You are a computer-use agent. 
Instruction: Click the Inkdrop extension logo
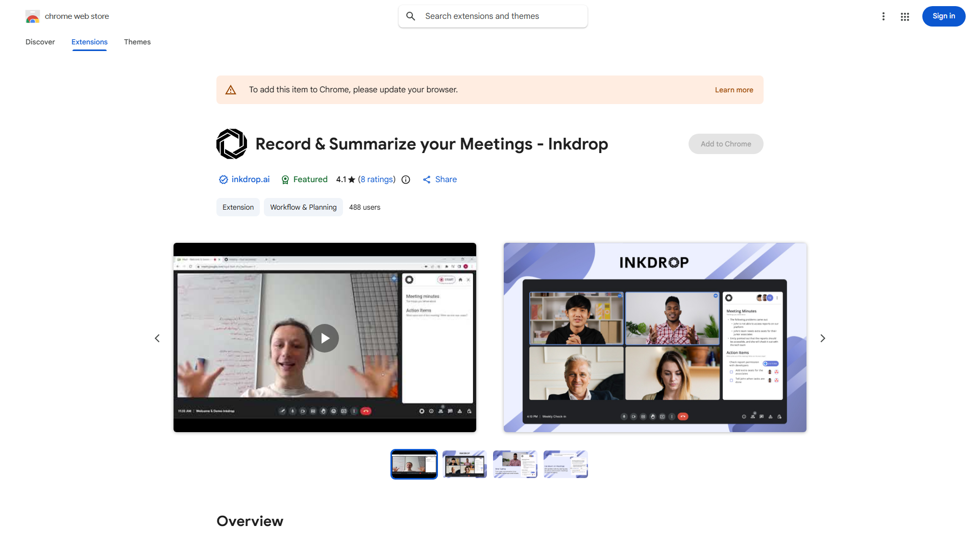[232, 144]
